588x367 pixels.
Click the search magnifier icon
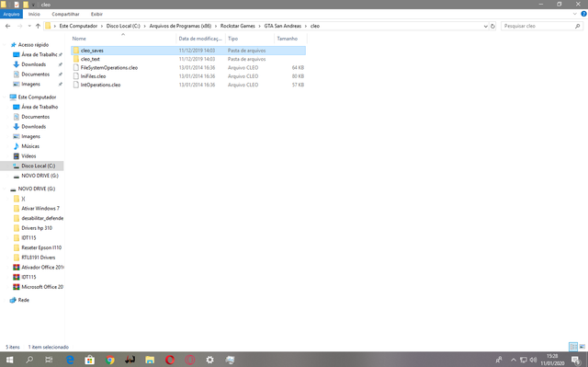[578, 26]
